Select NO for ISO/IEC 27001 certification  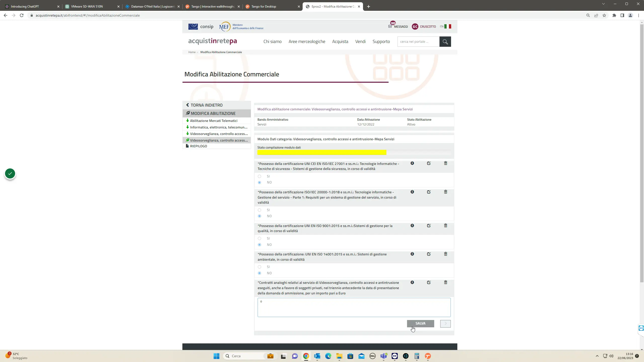[x=259, y=183]
